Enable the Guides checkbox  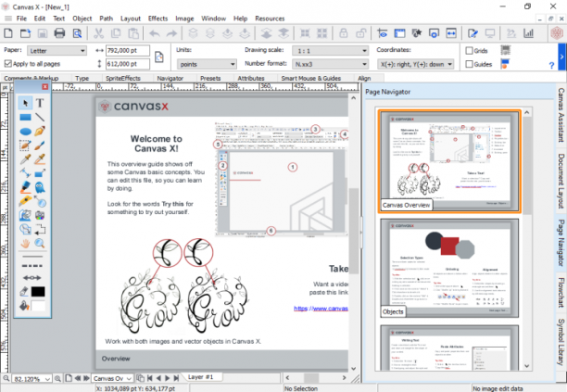[470, 64]
